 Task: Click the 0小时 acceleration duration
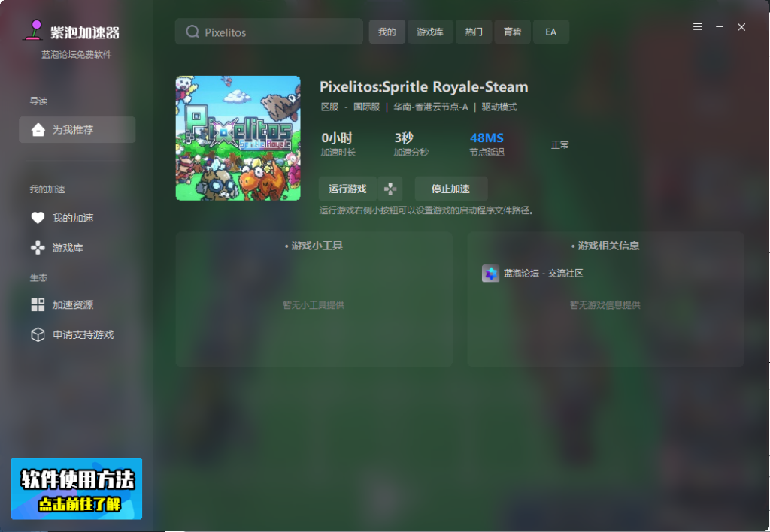click(x=337, y=138)
